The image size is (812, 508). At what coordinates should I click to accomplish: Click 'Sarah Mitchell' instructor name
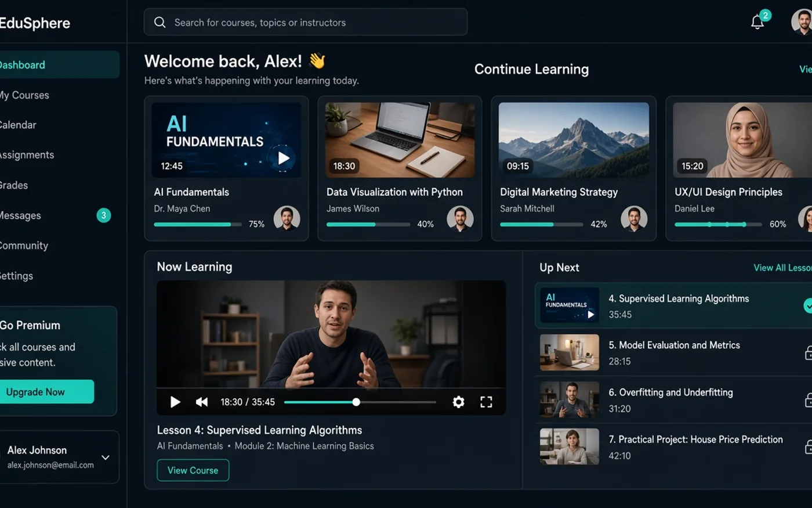527,208
